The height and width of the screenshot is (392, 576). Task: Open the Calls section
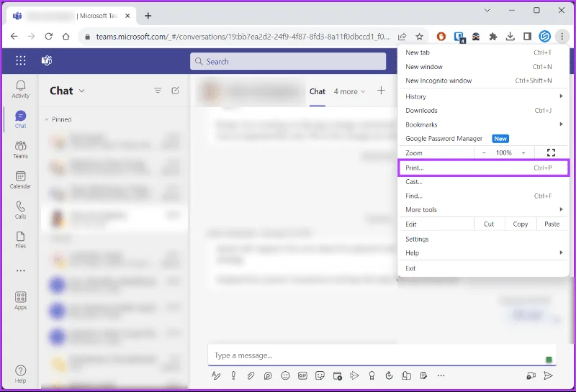point(21,210)
